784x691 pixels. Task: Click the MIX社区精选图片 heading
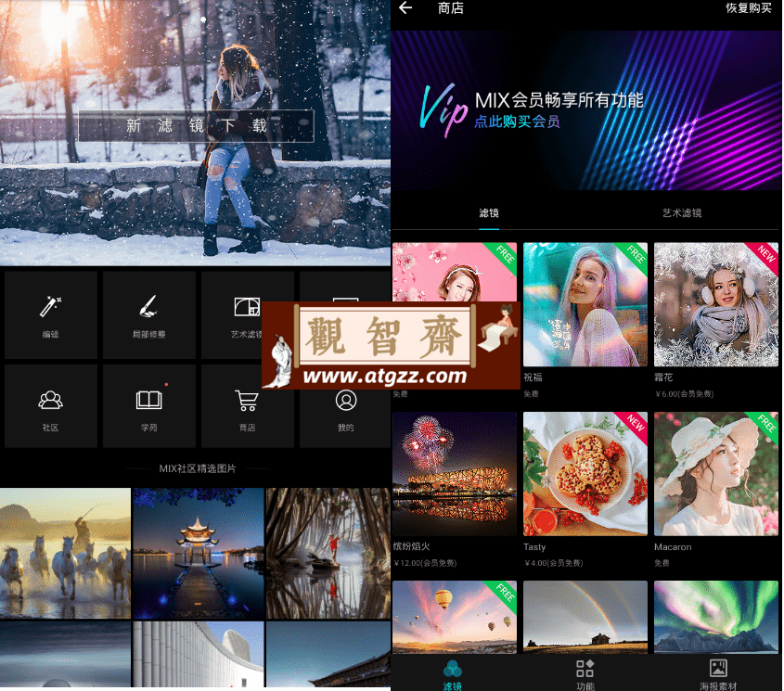point(198,468)
